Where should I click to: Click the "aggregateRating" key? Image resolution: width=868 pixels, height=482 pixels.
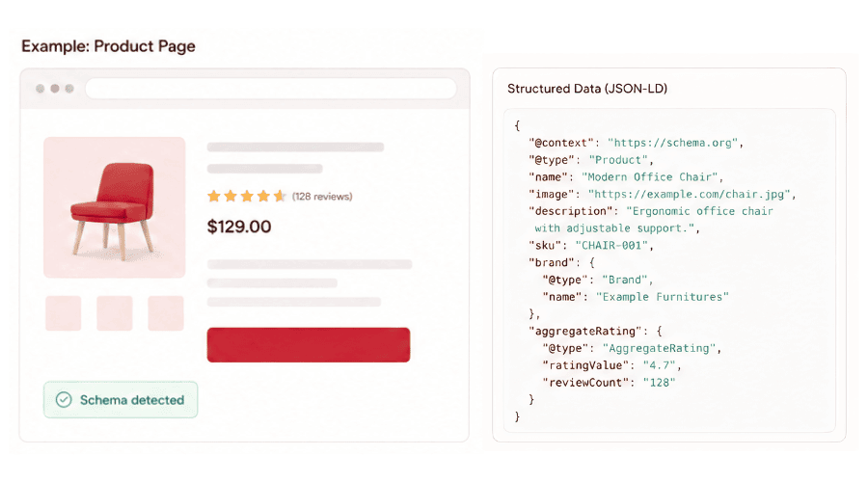click(588, 331)
